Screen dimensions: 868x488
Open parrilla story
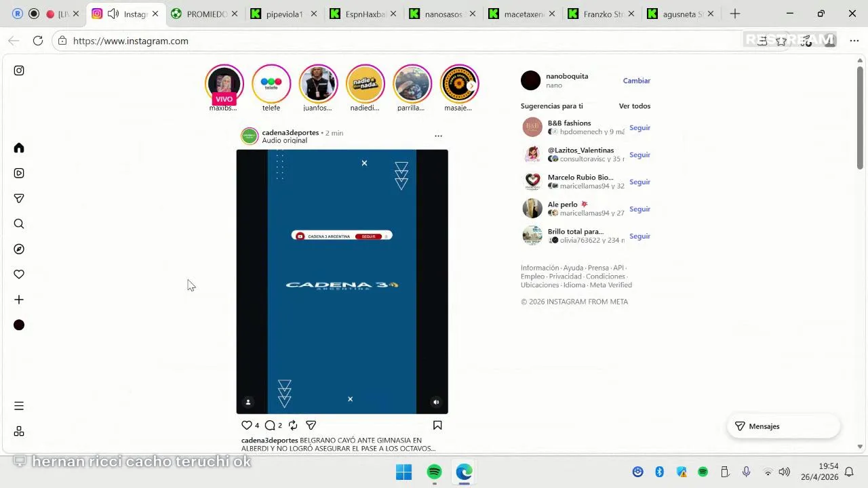(x=412, y=84)
